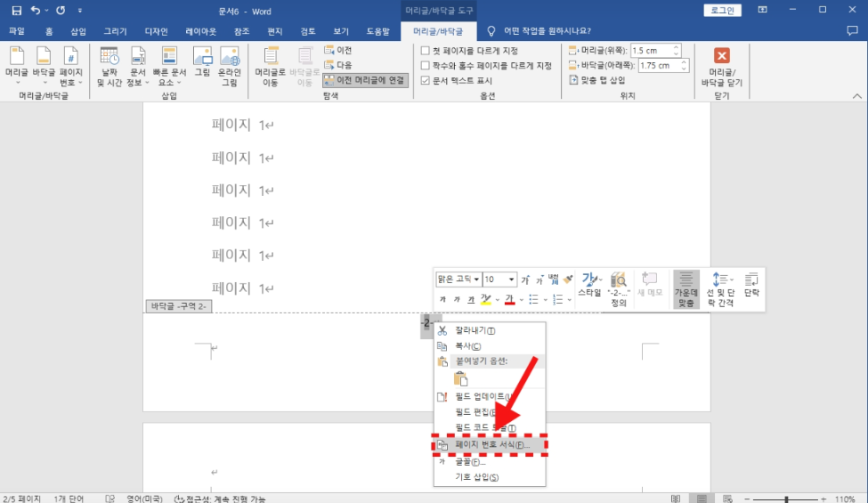The height and width of the screenshot is (503, 868).
Task: Click grow font icon in mini toolbar
Action: click(x=525, y=280)
